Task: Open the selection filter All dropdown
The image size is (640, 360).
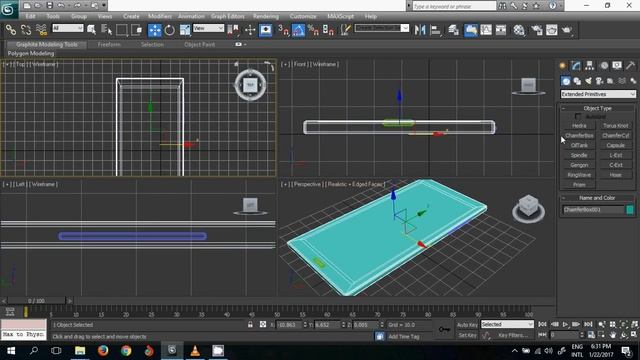Action: [68, 28]
